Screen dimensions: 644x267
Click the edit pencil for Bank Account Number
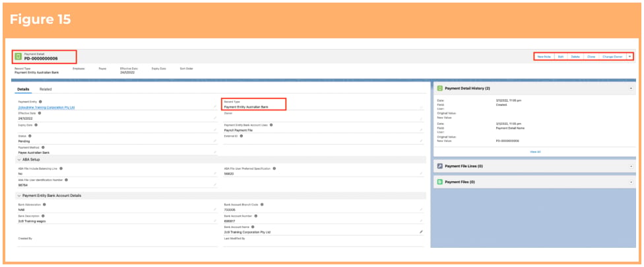(421, 221)
